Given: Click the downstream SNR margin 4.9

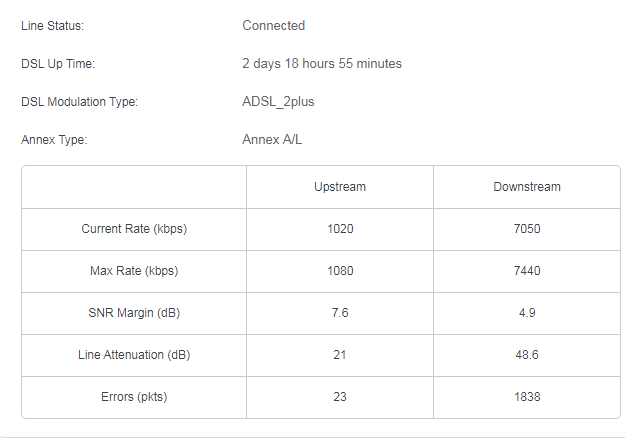Looking at the screenshot, I should (527, 313).
